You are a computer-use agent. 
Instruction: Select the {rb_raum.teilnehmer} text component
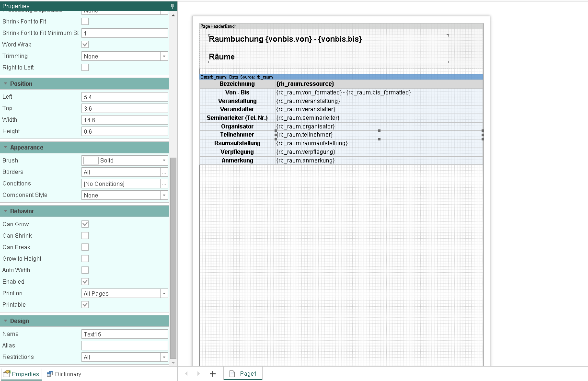click(379, 135)
